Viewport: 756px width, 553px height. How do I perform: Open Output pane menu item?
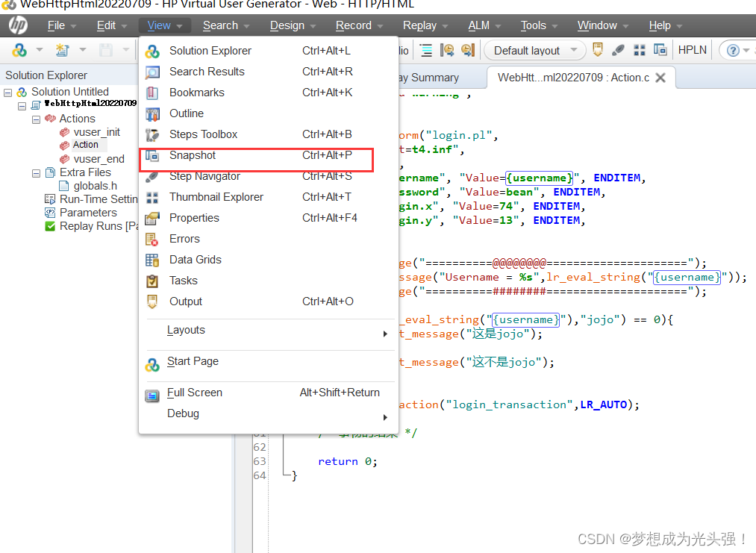(x=268, y=302)
